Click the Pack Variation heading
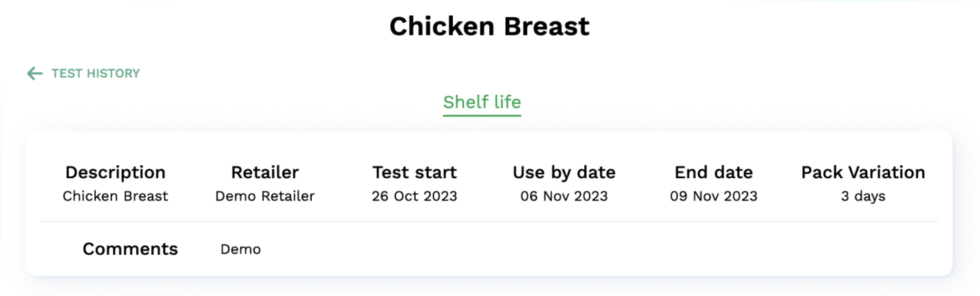 (x=863, y=172)
